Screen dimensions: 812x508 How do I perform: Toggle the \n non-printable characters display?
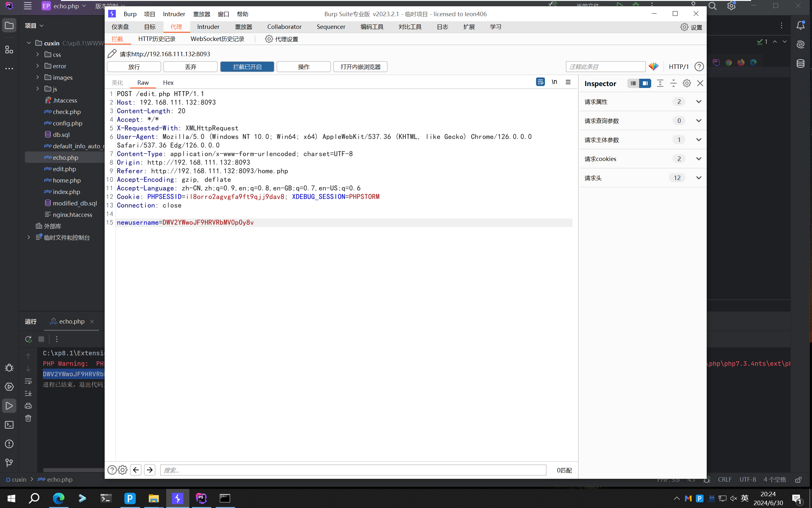[x=554, y=82]
